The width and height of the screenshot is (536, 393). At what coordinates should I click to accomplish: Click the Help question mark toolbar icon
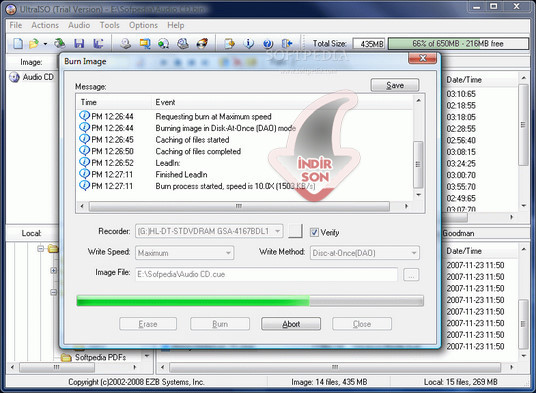pos(268,43)
